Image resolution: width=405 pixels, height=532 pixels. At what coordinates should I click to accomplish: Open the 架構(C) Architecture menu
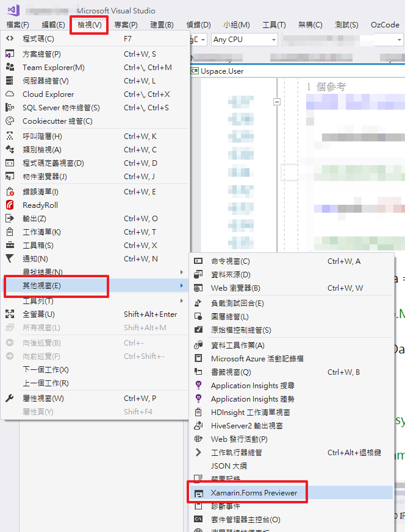pyautogui.click(x=310, y=25)
